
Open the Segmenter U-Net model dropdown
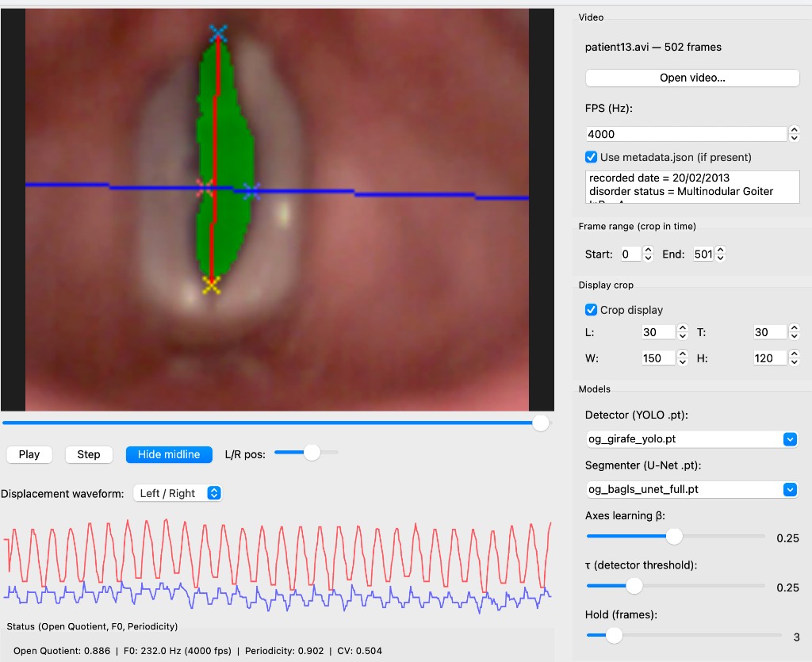pyautogui.click(x=790, y=489)
